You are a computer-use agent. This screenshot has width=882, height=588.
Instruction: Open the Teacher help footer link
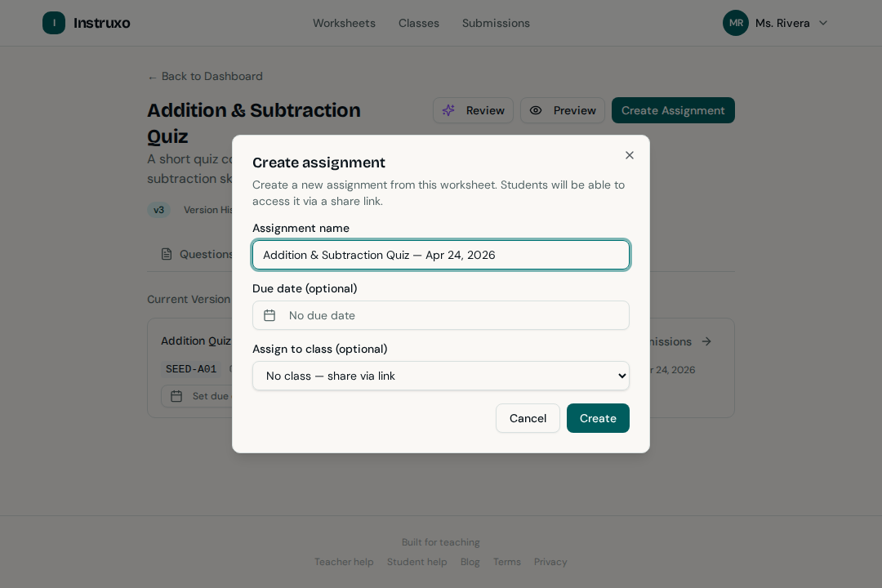(x=344, y=562)
